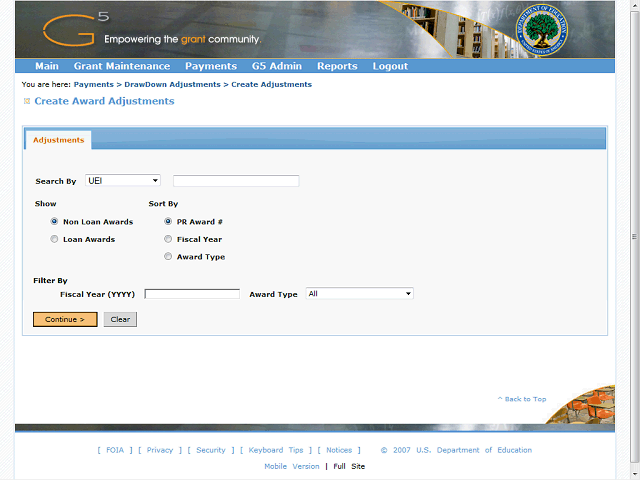Follow the DrawDown Adjustments breadcrumb link
This screenshot has height=480, width=640.
click(172, 84)
